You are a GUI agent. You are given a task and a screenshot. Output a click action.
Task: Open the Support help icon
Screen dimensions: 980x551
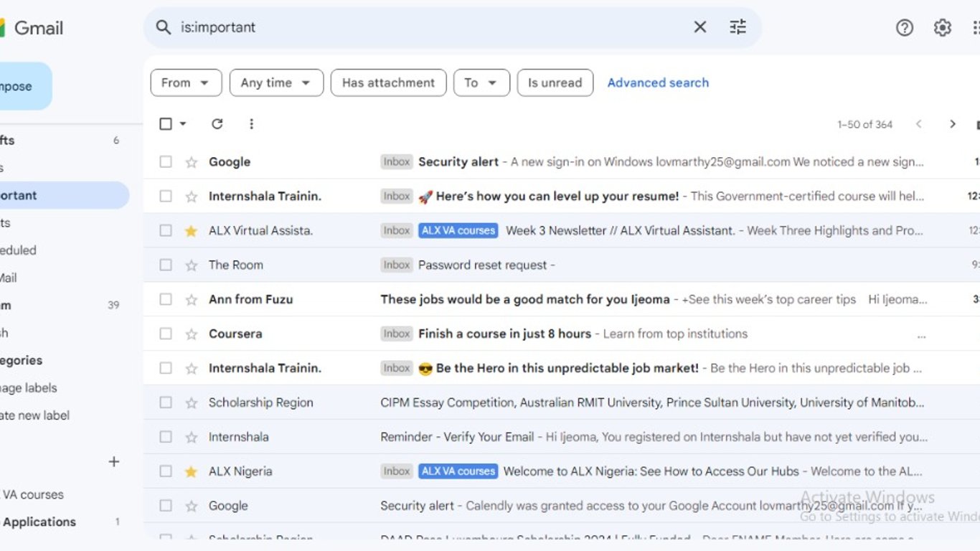coord(904,28)
